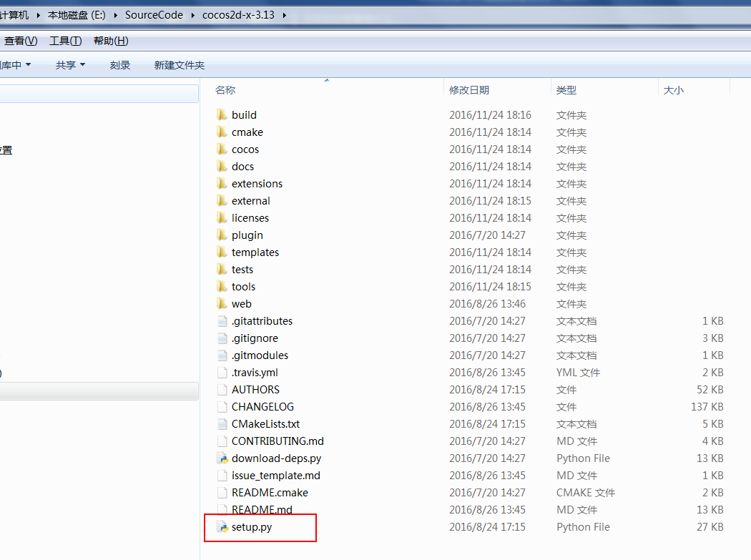Click the setup.py file name
This screenshot has height=560, width=751.
[x=252, y=527]
